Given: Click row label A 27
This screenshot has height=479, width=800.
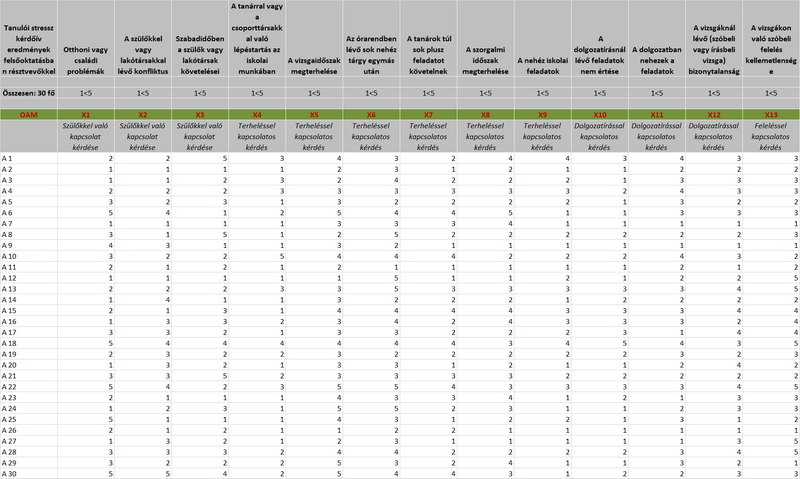Looking at the screenshot, I should pos(29,441).
